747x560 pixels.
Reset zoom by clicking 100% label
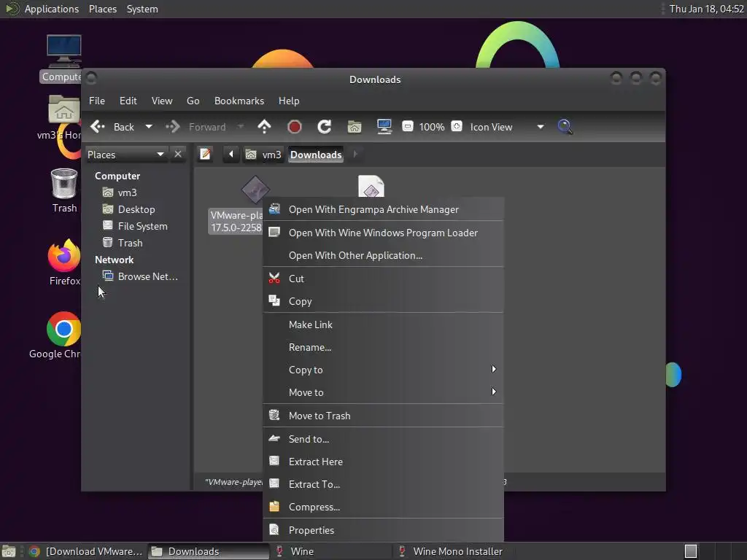(432, 127)
